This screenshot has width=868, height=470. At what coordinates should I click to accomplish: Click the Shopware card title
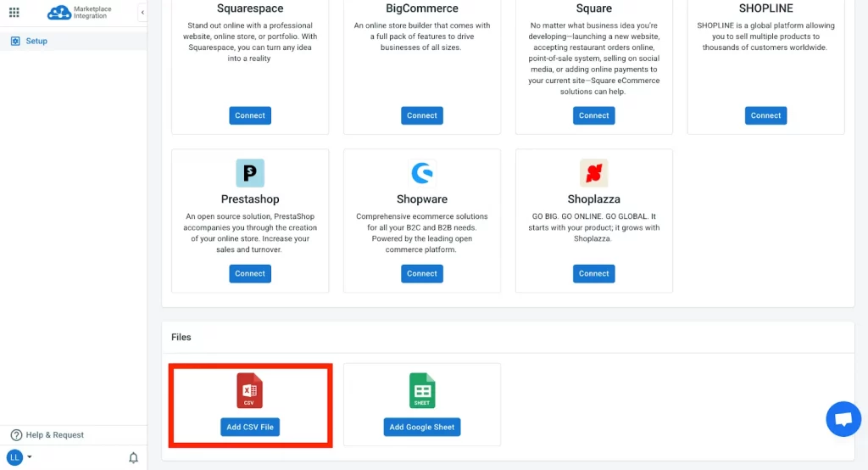[422, 199]
